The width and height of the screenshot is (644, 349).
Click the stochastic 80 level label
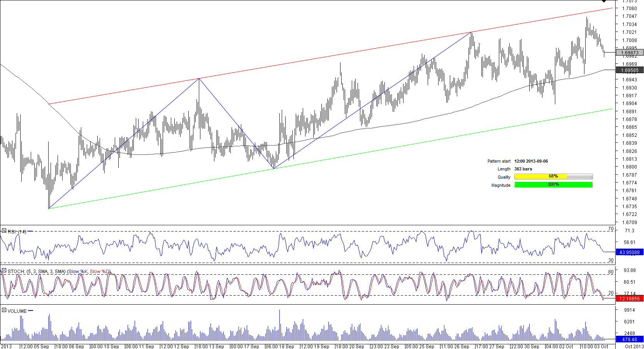611,272
